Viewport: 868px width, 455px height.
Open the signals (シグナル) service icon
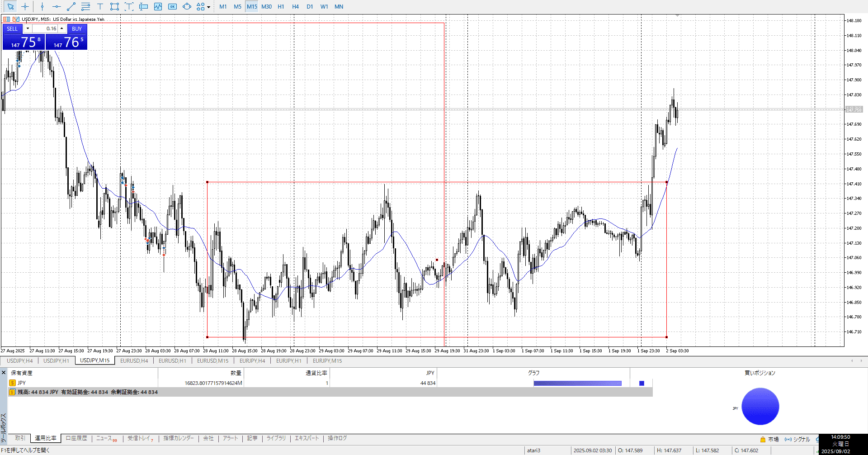(788, 439)
